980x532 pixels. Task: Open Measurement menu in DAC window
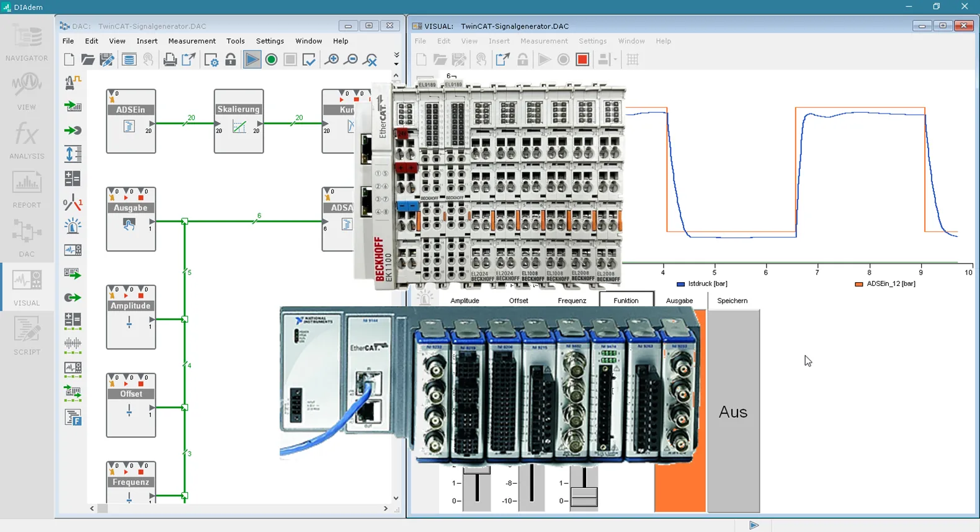click(x=192, y=41)
